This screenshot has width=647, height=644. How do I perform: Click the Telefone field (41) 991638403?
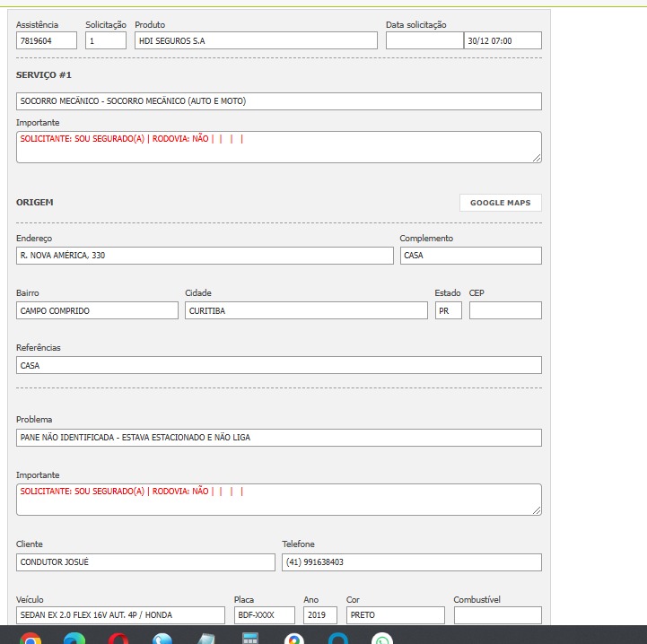click(412, 562)
